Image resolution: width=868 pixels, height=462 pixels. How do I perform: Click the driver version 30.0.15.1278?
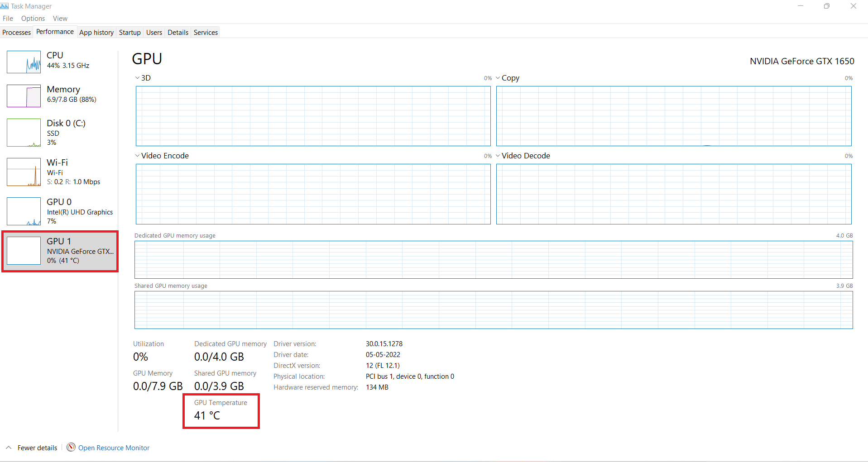click(384, 344)
